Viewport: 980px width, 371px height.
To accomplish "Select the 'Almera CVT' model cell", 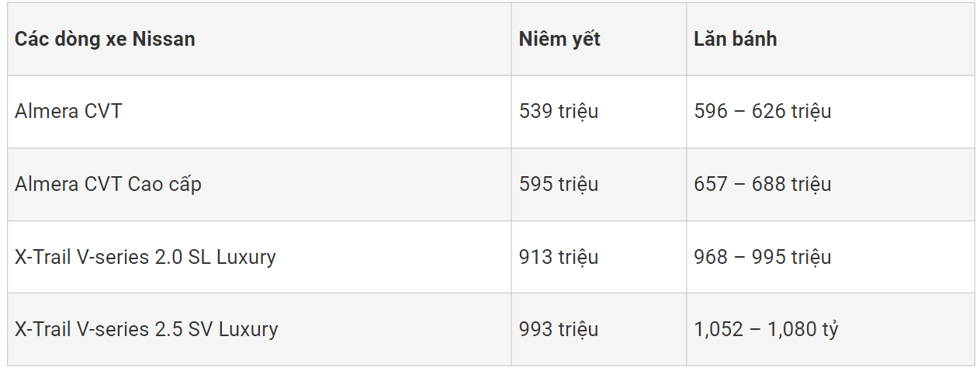I will click(x=68, y=111).
